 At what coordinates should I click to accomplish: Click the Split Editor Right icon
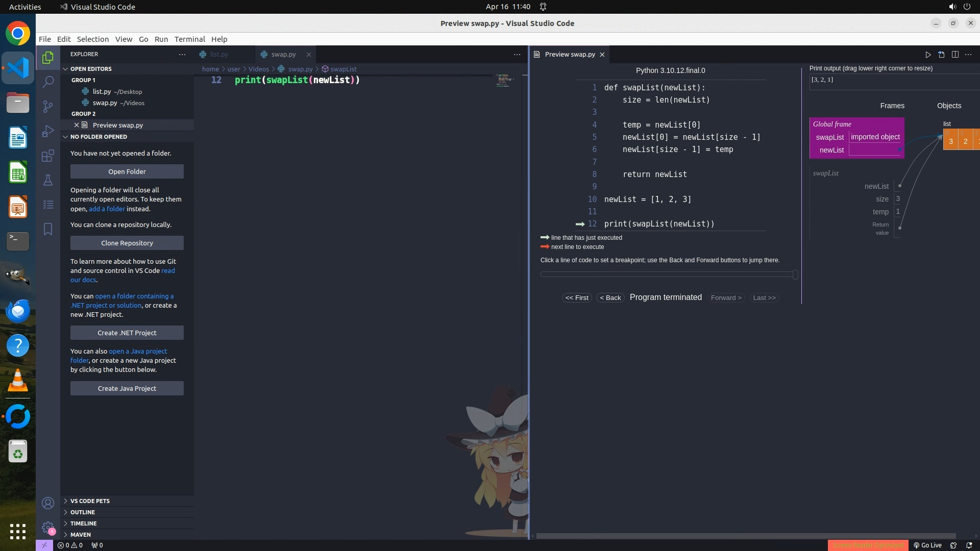[955, 55]
